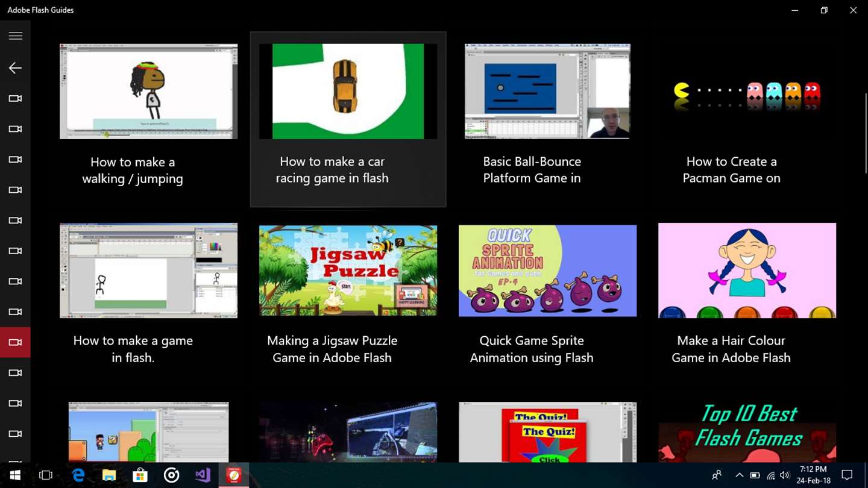Open Task View from the taskbar
This screenshot has width=868, height=488.
[x=46, y=475]
